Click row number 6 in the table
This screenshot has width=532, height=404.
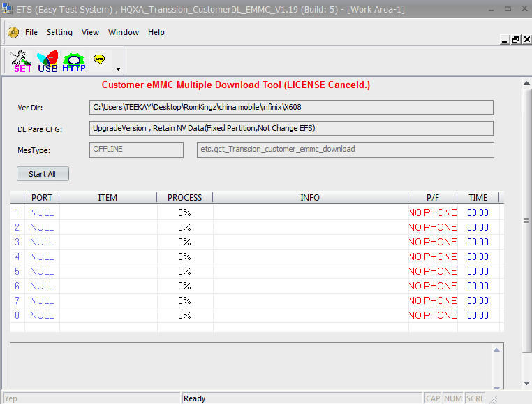[x=17, y=286]
